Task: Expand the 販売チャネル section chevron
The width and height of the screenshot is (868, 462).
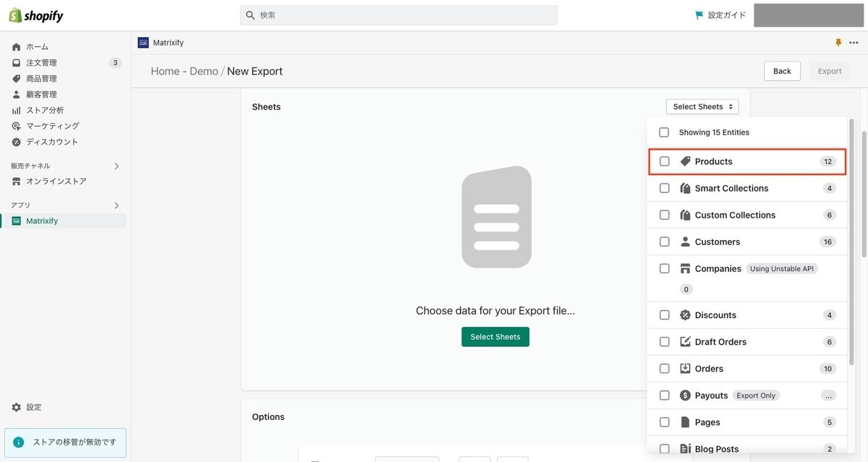Action: pos(116,165)
